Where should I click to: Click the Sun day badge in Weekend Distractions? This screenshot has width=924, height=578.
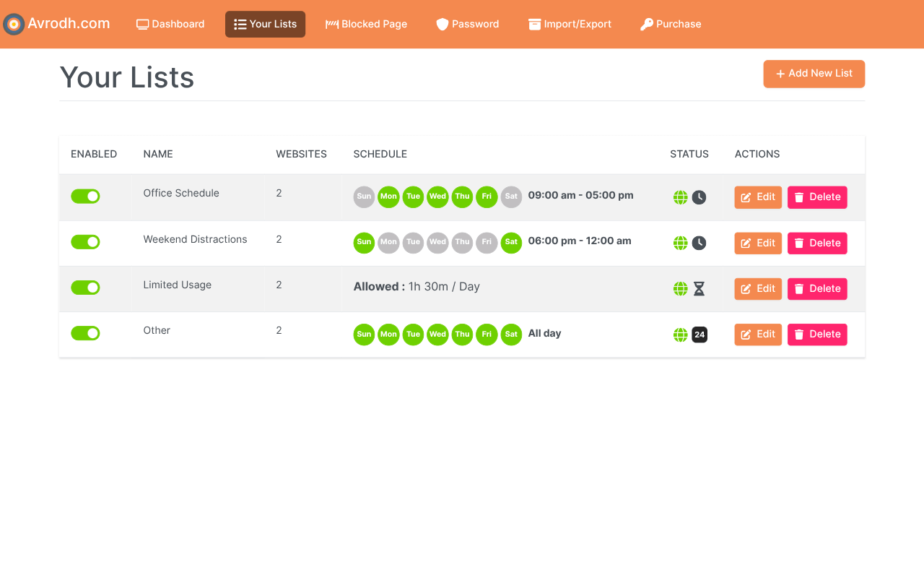tap(365, 242)
